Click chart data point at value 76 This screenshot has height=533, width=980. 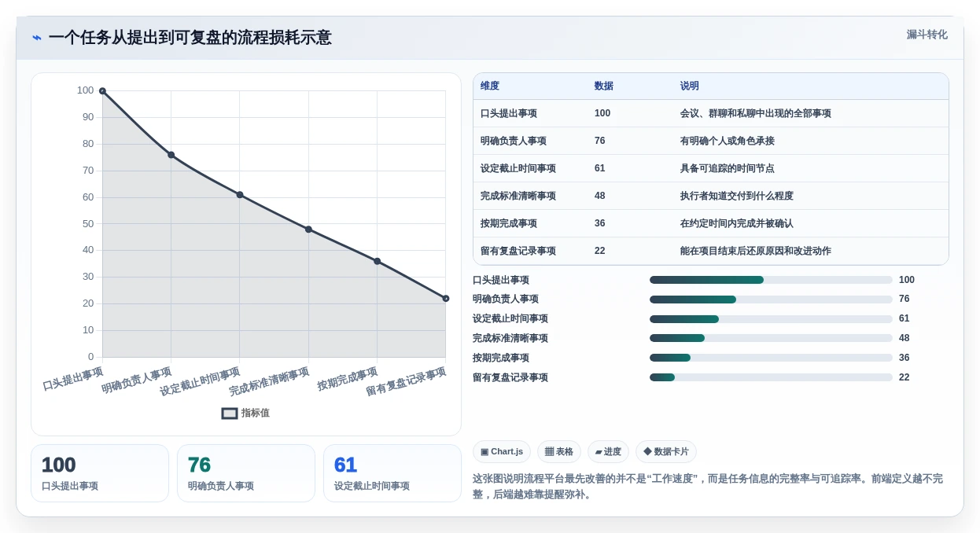pyautogui.click(x=171, y=155)
